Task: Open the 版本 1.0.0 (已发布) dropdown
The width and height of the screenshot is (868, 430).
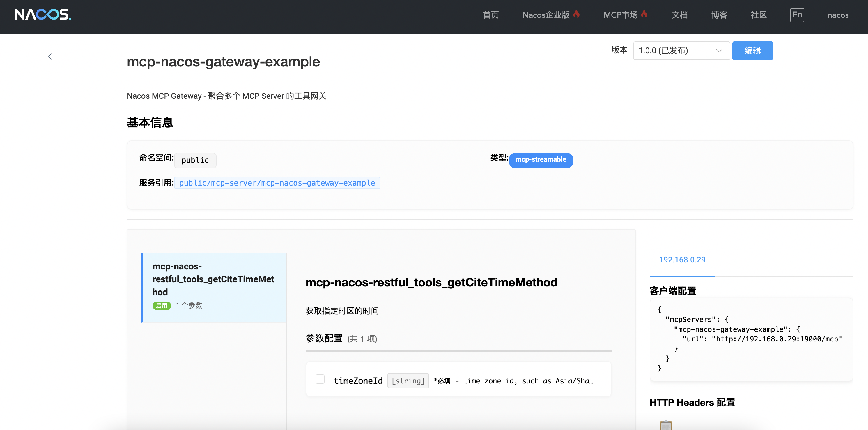Action: pos(681,51)
